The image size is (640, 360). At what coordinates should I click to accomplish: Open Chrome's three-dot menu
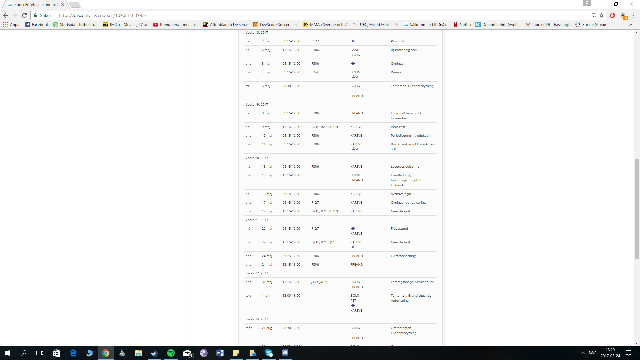click(x=633, y=16)
